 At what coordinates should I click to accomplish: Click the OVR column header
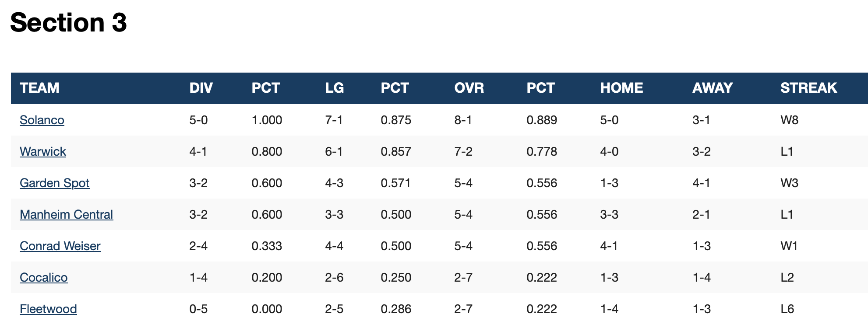tap(469, 88)
